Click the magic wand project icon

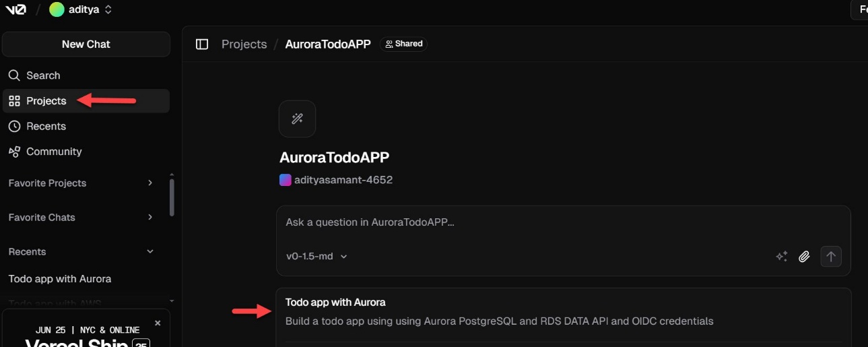point(297,119)
